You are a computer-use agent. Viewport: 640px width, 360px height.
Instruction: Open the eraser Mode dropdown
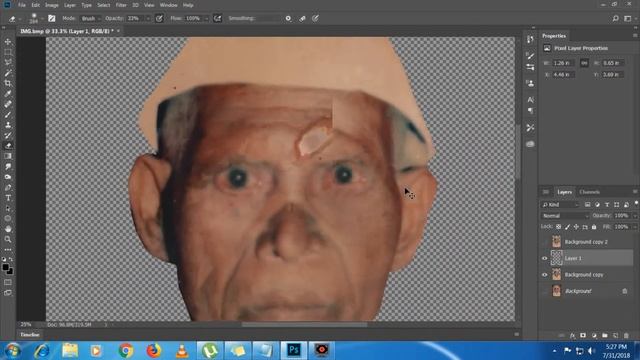coord(90,18)
